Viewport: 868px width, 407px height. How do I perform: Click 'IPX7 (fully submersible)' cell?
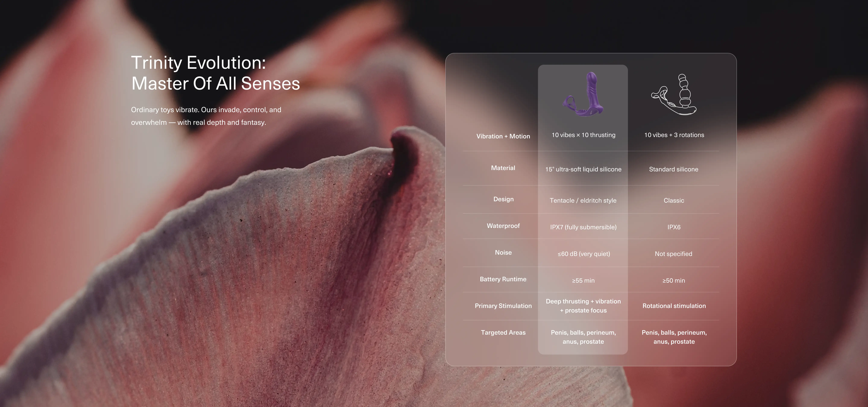(583, 227)
